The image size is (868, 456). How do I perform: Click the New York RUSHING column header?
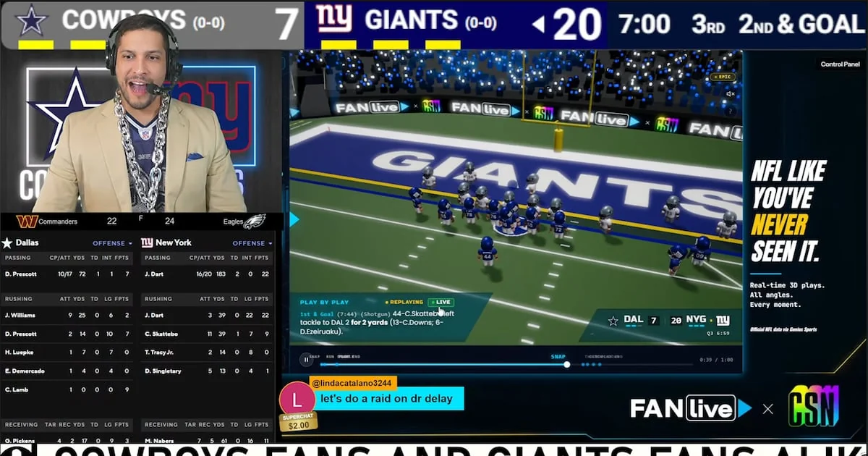157,298
